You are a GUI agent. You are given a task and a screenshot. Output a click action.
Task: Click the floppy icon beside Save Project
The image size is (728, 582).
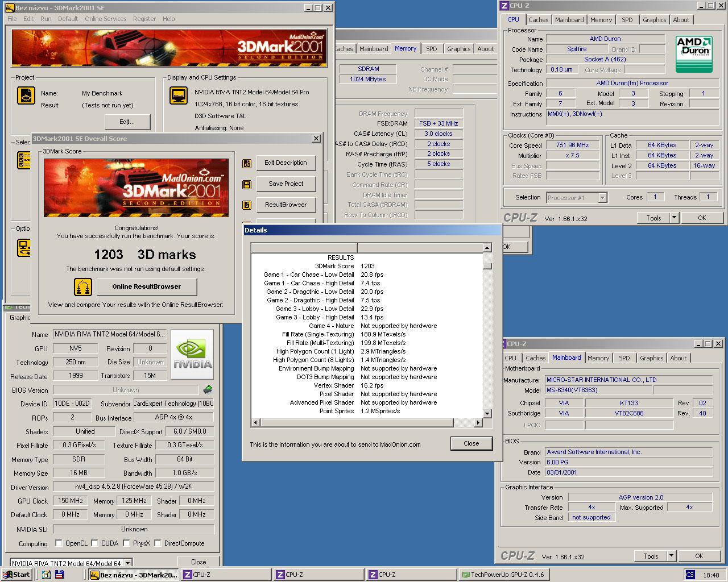[x=247, y=184]
